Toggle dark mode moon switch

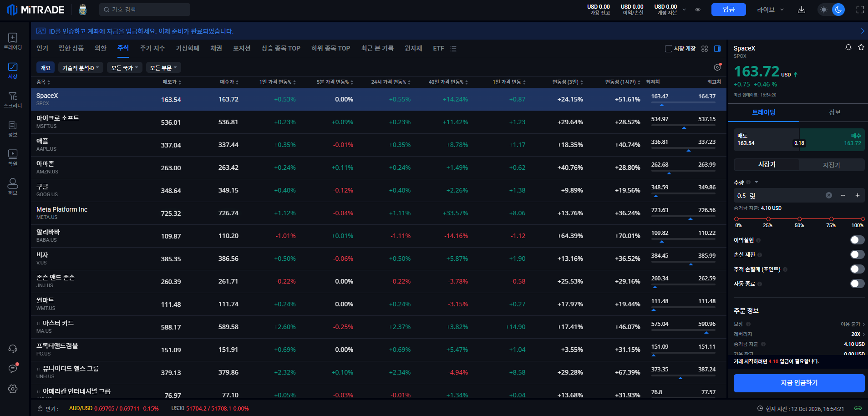pyautogui.click(x=838, y=10)
